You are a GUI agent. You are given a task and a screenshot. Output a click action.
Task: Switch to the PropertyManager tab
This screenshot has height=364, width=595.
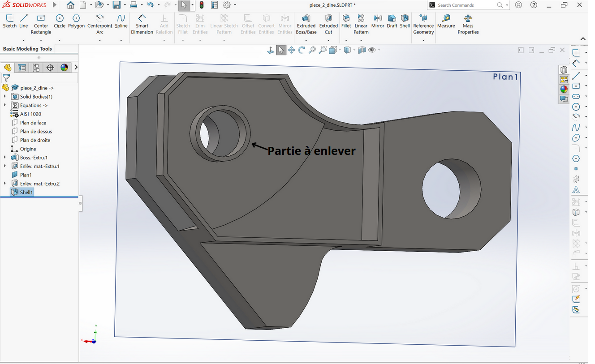(22, 68)
